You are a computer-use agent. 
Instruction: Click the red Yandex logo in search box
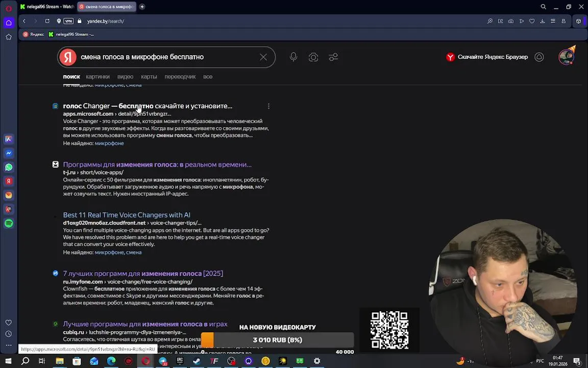pyautogui.click(x=68, y=57)
